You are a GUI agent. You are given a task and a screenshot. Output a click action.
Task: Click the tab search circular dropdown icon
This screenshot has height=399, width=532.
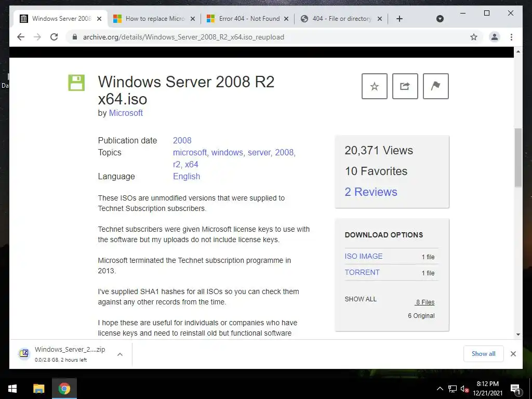(x=440, y=19)
